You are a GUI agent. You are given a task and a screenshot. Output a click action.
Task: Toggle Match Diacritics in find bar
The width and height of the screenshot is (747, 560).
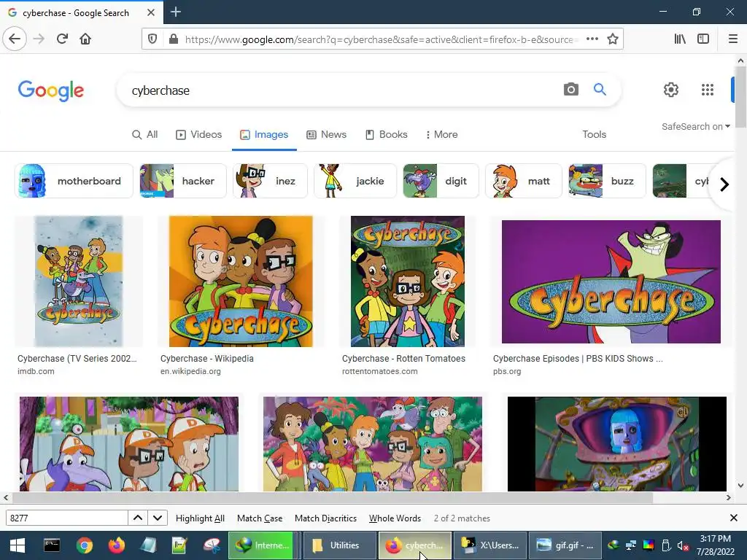coord(325,518)
